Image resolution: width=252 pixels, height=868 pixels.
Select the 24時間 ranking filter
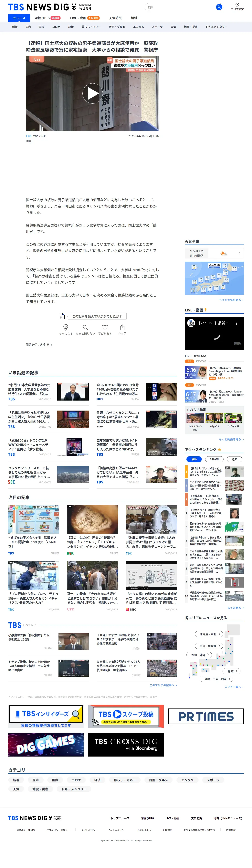pyautogui.click(x=214, y=459)
